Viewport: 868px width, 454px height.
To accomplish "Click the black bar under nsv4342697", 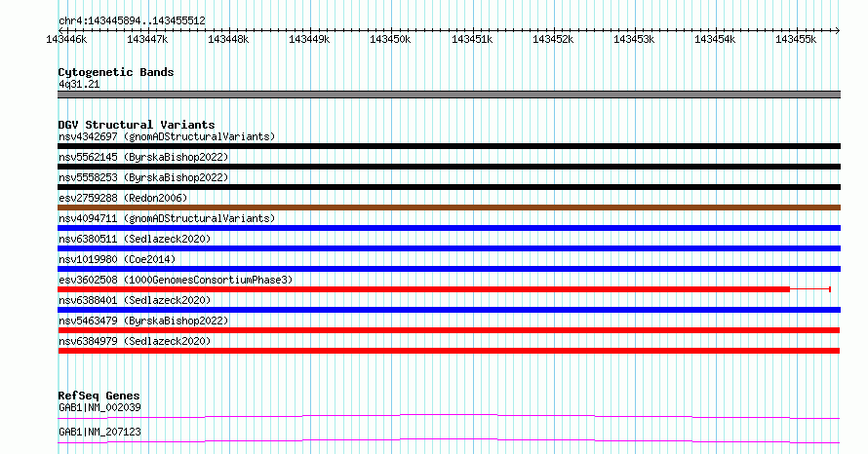I will [x=449, y=146].
